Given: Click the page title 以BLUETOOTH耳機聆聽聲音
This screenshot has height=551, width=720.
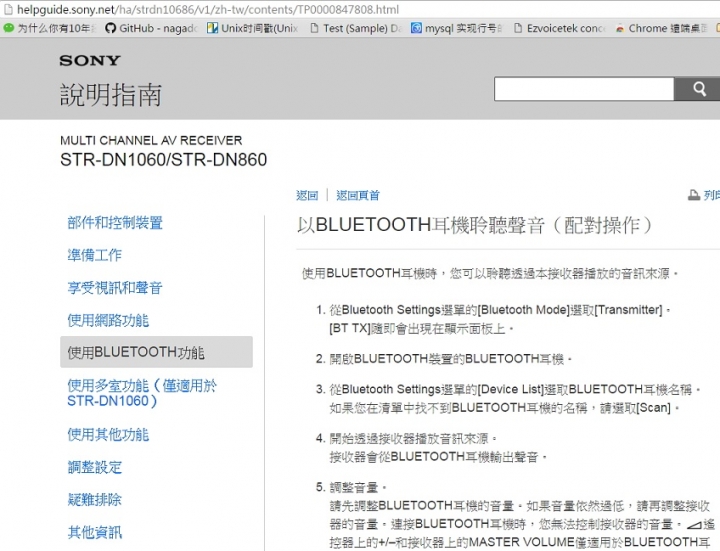Looking at the screenshot, I should pos(475,225).
